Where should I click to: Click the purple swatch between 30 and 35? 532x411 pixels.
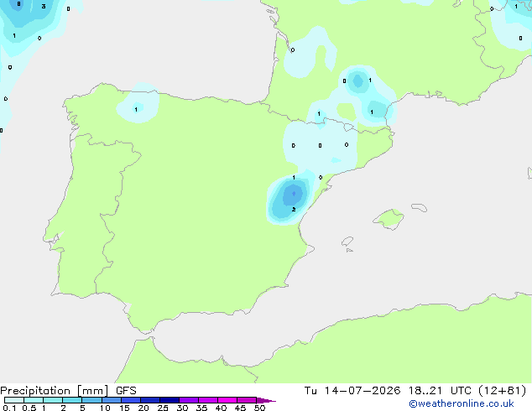189,400
